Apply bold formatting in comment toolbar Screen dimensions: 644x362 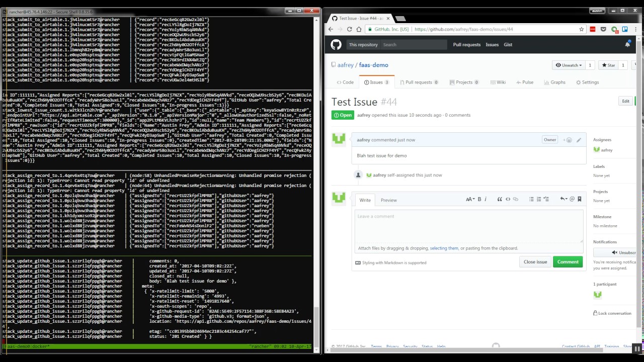coord(479,199)
